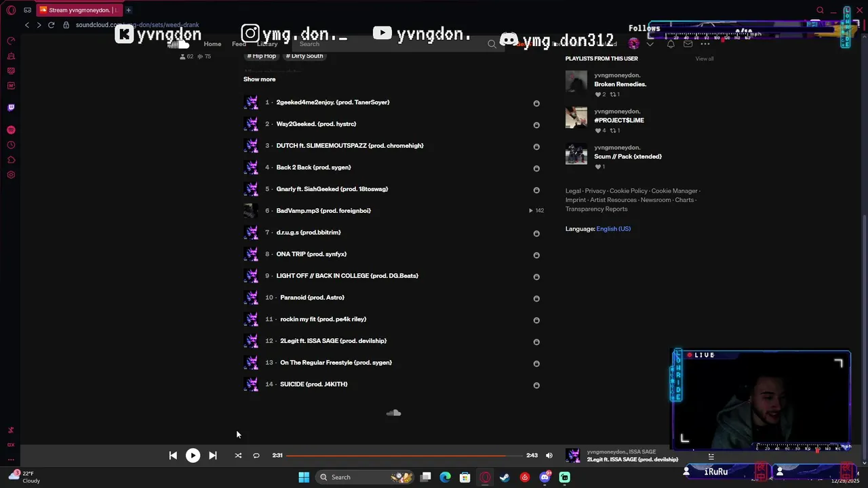This screenshot has height=488, width=868.
Task: Go back in browser history
Action: click(x=26, y=25)
